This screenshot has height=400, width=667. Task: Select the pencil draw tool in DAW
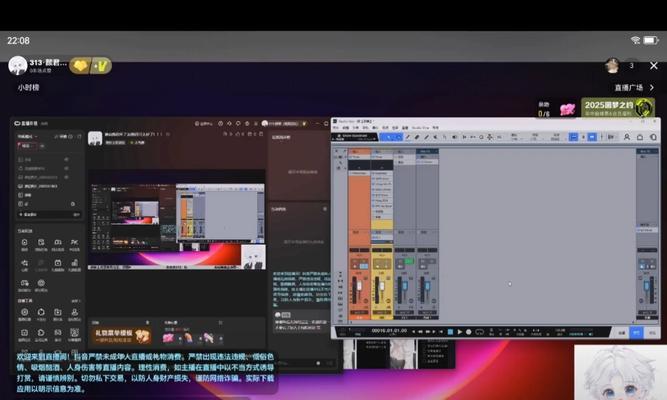pyautogui.click(x=426, y=137)
